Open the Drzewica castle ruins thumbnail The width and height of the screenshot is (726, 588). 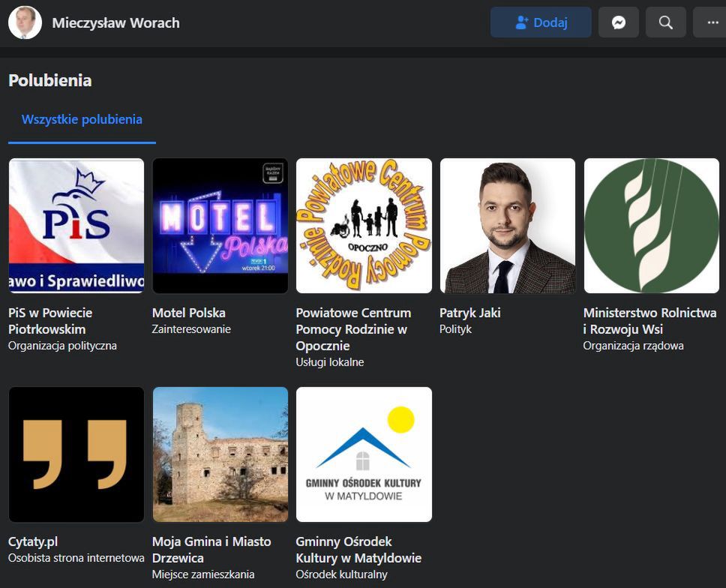220,454
